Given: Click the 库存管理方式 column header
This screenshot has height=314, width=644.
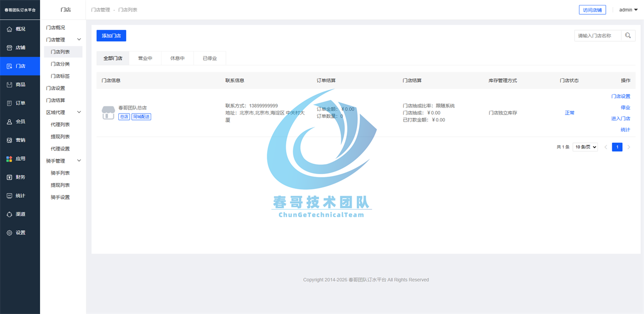Looking at the screenshot, I should point(503,80).
